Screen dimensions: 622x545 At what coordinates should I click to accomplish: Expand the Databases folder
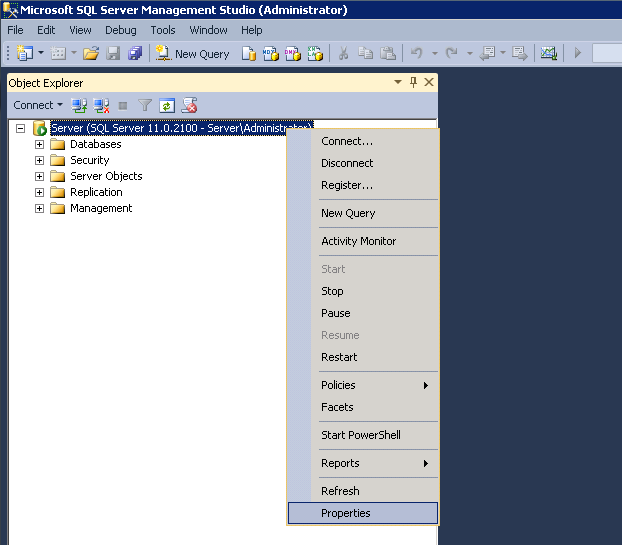(x=39, y=144)
